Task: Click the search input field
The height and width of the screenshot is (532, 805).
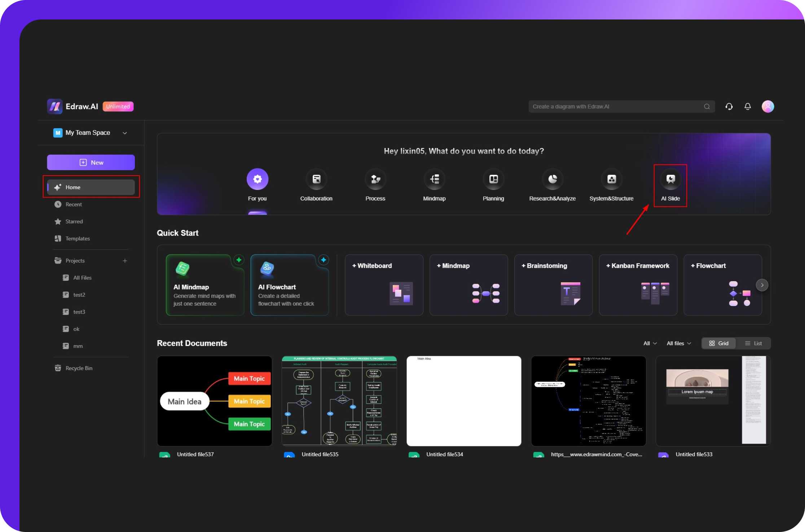Action: click(615, 106)
